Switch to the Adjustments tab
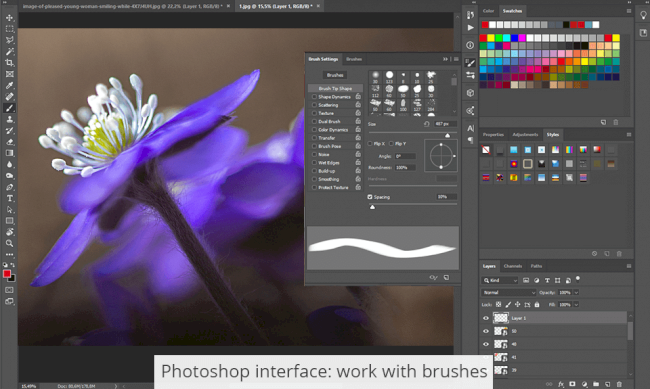This screenshot has height=389, width=650. [525, 134]
